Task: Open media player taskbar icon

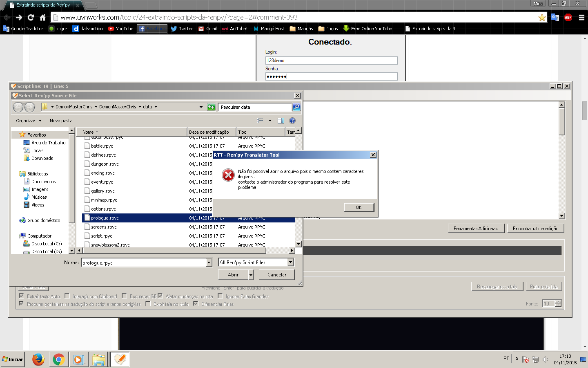Action: [78, 359]
